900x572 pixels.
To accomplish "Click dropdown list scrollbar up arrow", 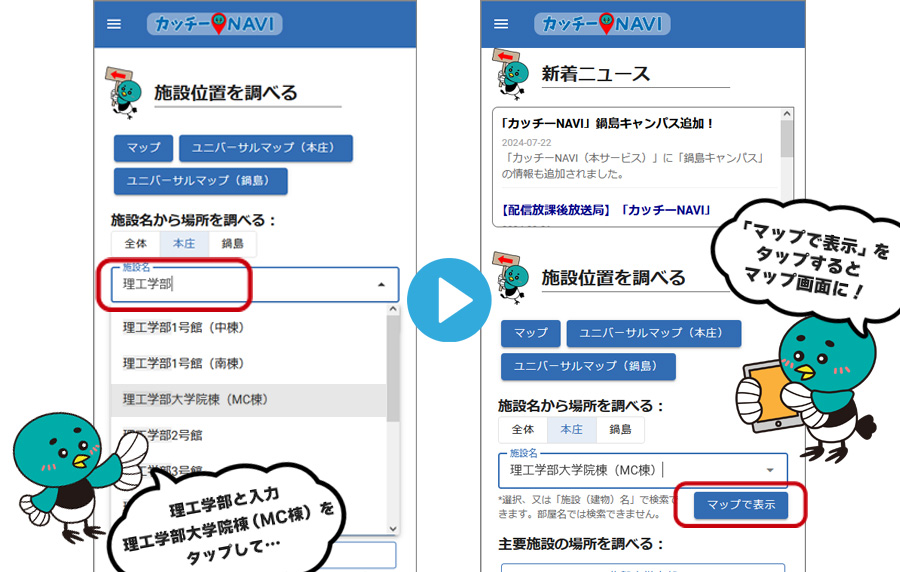I will point(393,309).
